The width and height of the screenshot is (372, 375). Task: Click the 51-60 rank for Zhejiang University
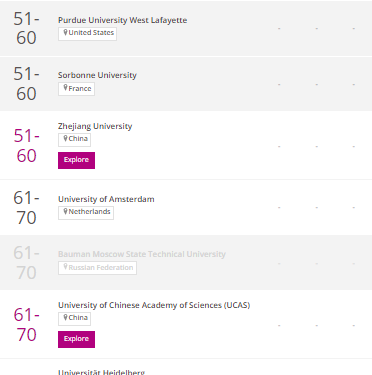[26, 146]
